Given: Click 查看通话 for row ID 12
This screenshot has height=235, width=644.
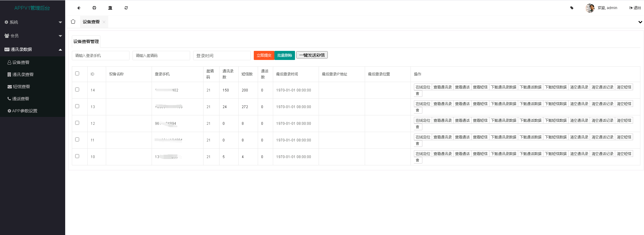Looking at the screenshot, I should (462, 121).
